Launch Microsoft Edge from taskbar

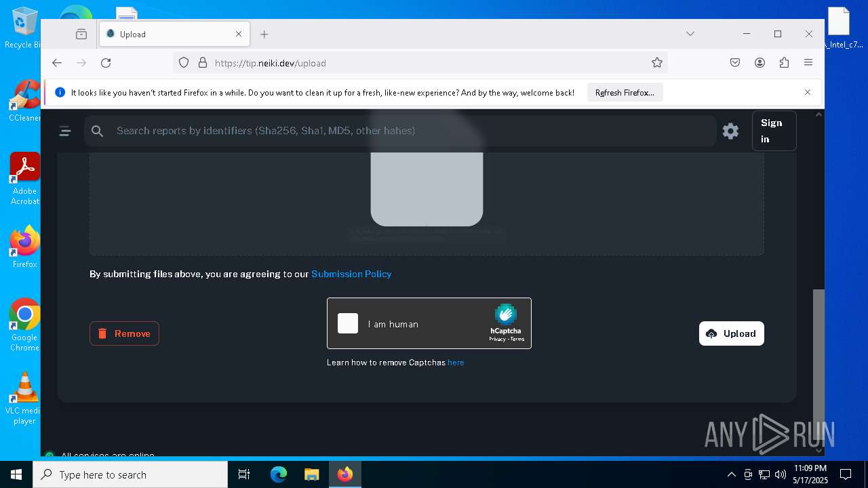[279, 474]
